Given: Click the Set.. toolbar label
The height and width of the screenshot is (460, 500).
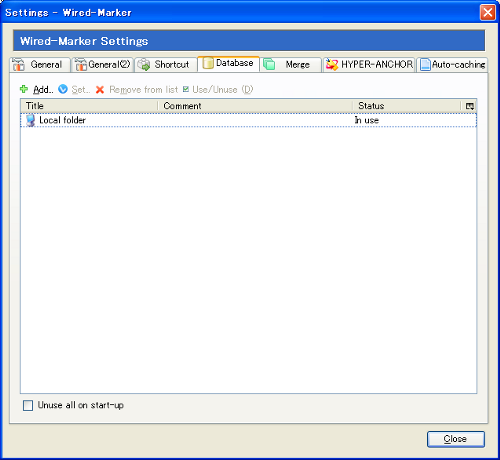Looking at the screenshot, I should pyautogui.click(x=81, y=90).
